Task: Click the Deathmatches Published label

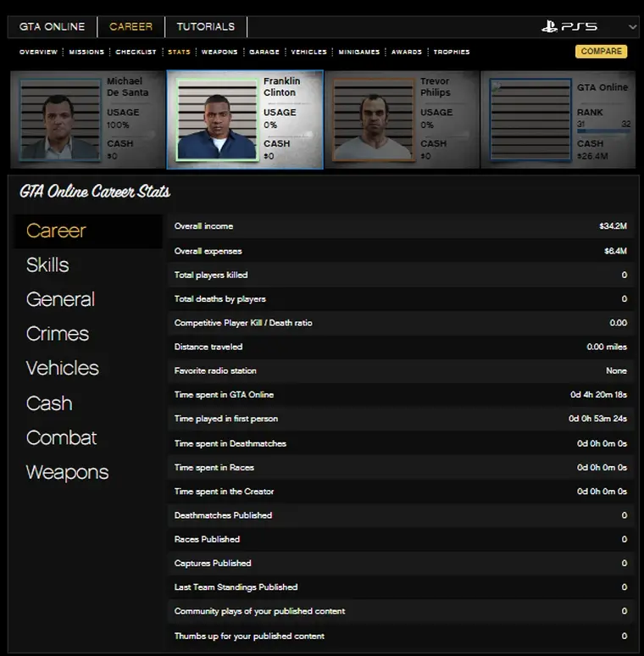Action: 224,515
